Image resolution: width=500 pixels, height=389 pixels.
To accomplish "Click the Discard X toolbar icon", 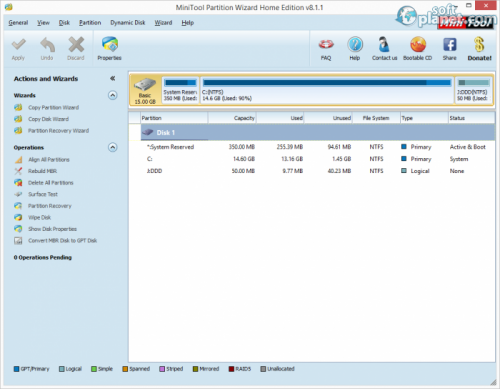I will [76, 45].
